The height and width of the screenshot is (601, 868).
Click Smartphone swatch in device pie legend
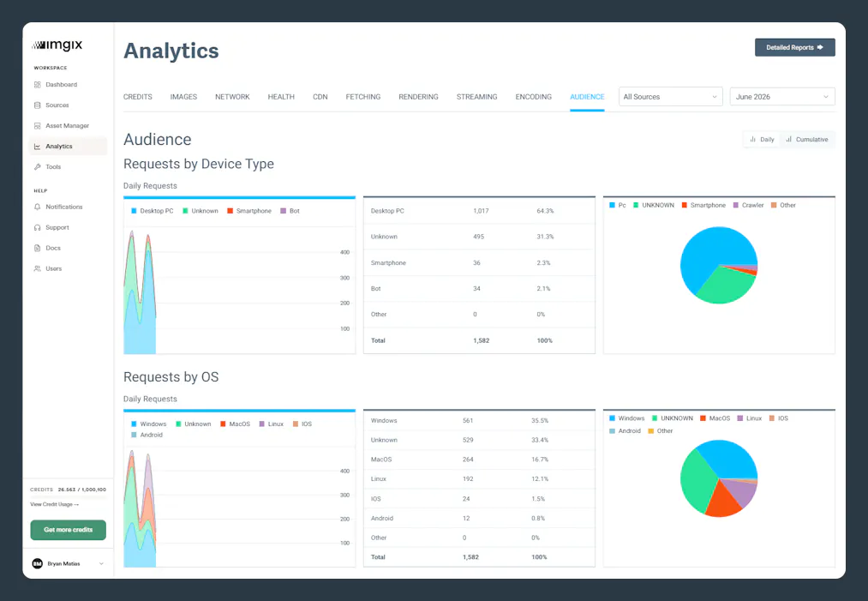(x=685, y=205)
